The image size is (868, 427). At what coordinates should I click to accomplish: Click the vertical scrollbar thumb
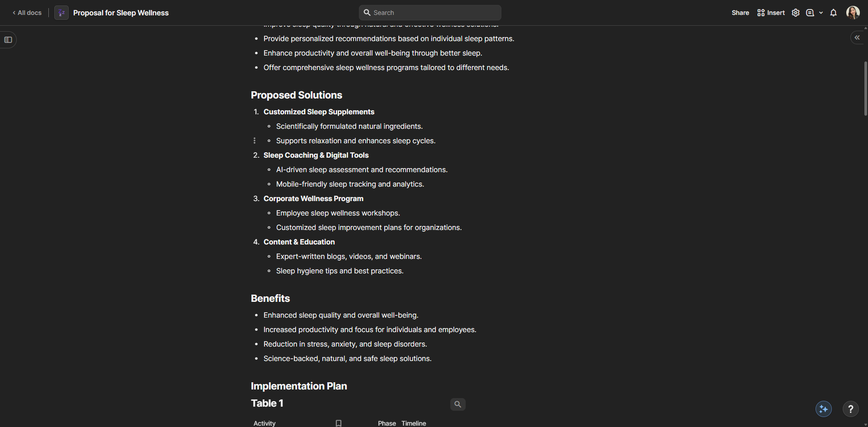(x=865, y=88)
